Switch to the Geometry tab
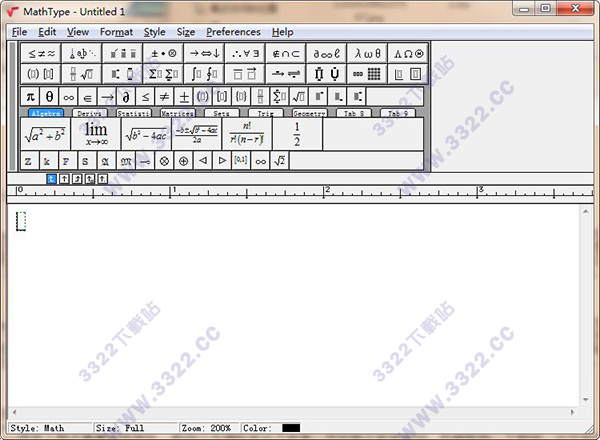The height and width of the screenshot is (440, 600). (x=310, y=113)
